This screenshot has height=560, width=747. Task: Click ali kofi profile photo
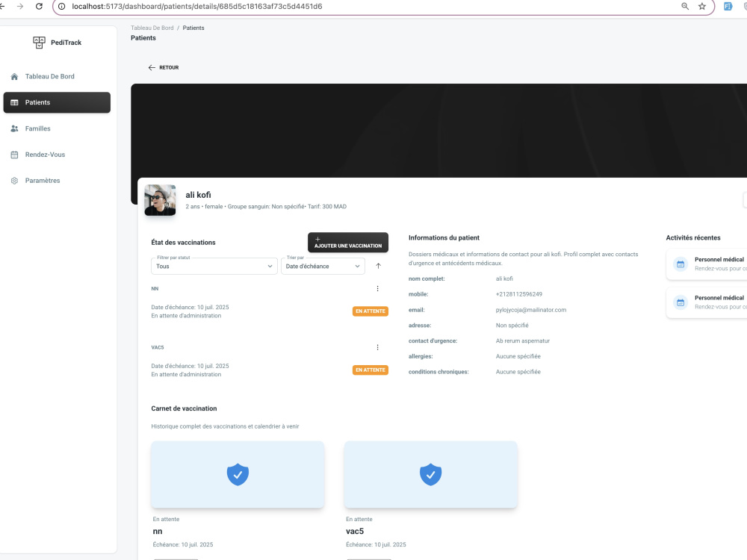(160, 200)
